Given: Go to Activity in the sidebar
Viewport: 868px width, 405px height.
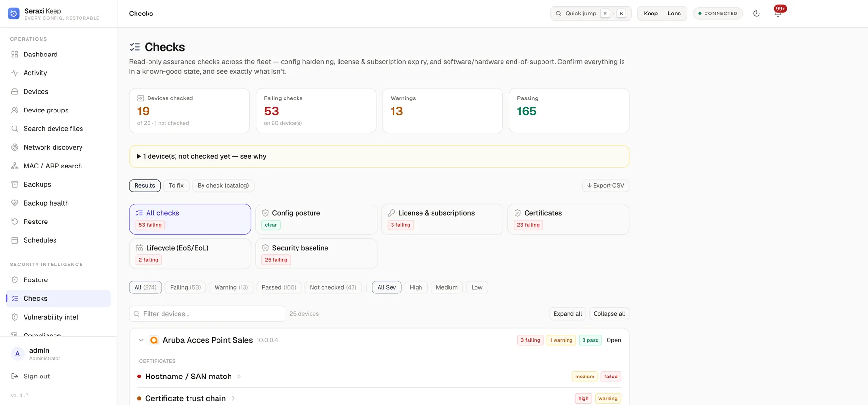Looking at the screenshot, I should tap(58, 73).
